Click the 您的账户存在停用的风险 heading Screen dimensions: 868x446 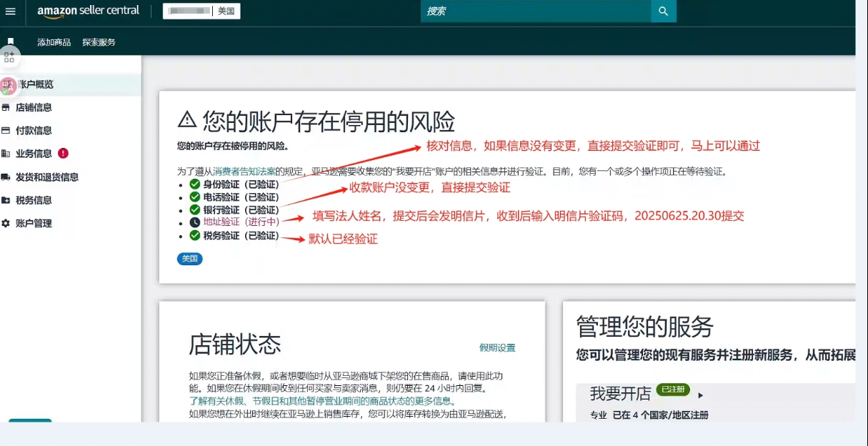pyautogui.click(x=329, y=122)
